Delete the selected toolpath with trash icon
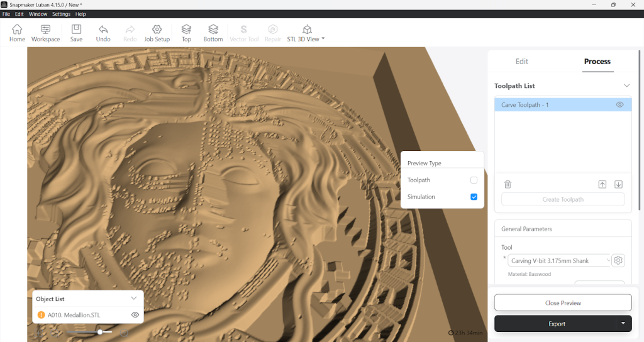Viewport: 644px width, 342px height. (508, 184)
